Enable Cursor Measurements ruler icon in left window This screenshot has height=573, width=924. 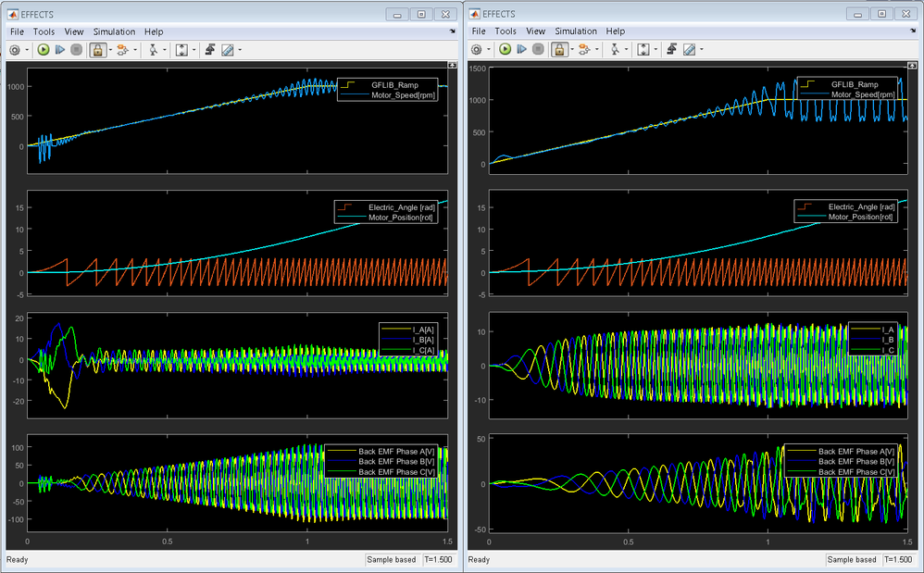tap(228, 50)
